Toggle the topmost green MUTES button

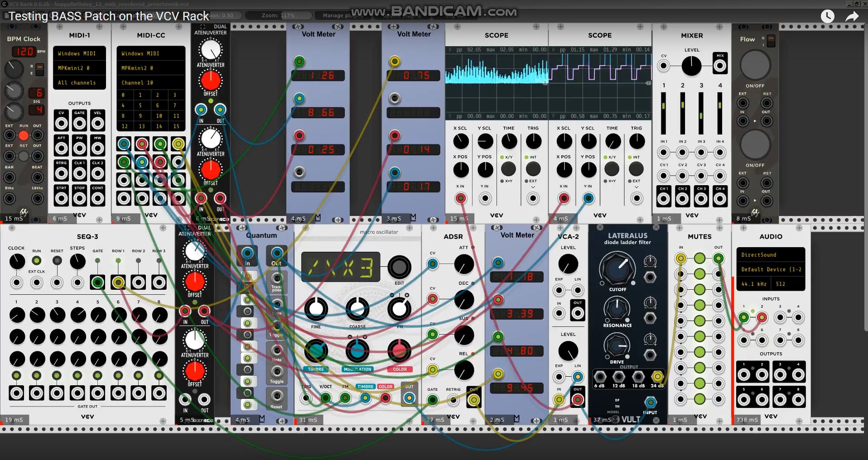(x=699, y=259)
